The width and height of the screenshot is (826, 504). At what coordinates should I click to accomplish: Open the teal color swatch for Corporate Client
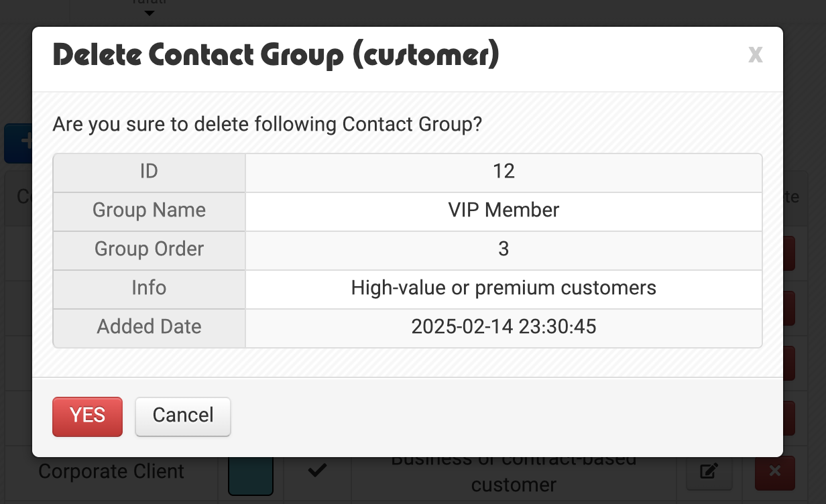tap(251, 475)
